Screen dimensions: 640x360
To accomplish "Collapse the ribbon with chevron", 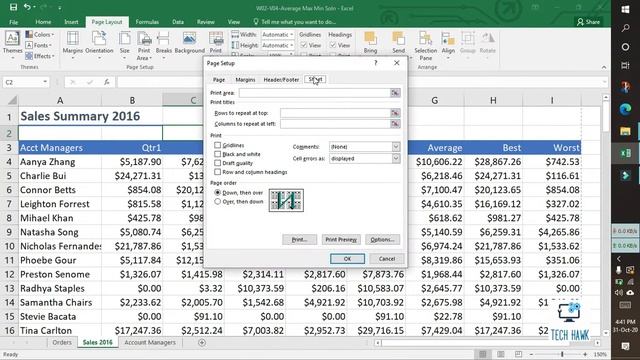I will (x=604, y=67).
